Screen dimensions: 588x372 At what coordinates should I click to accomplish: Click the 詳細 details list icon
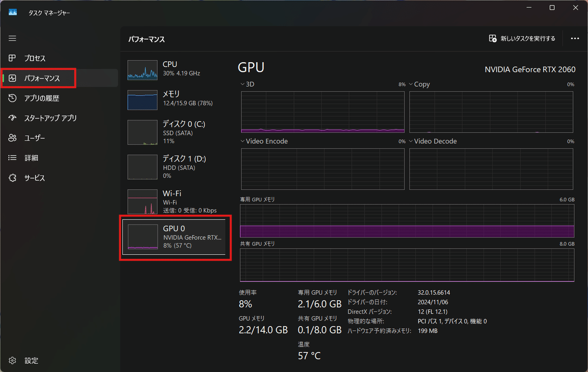point(13,158)
